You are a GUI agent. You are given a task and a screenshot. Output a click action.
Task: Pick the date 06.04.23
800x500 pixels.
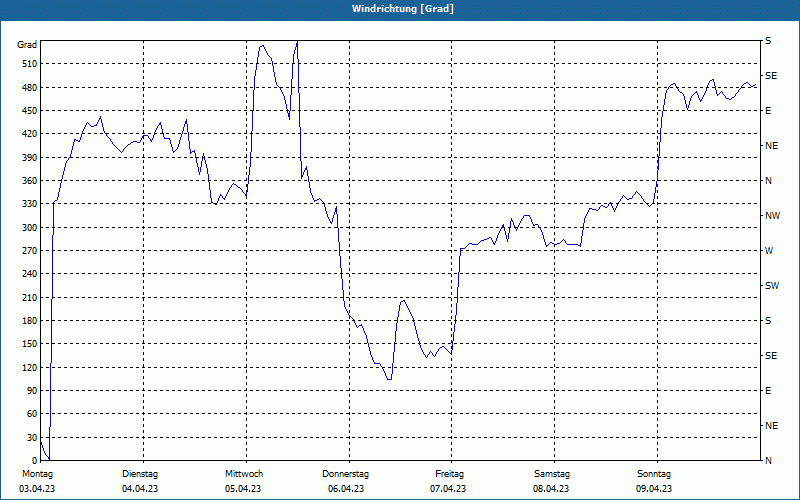pyautogui.click(x=346, y=489)
